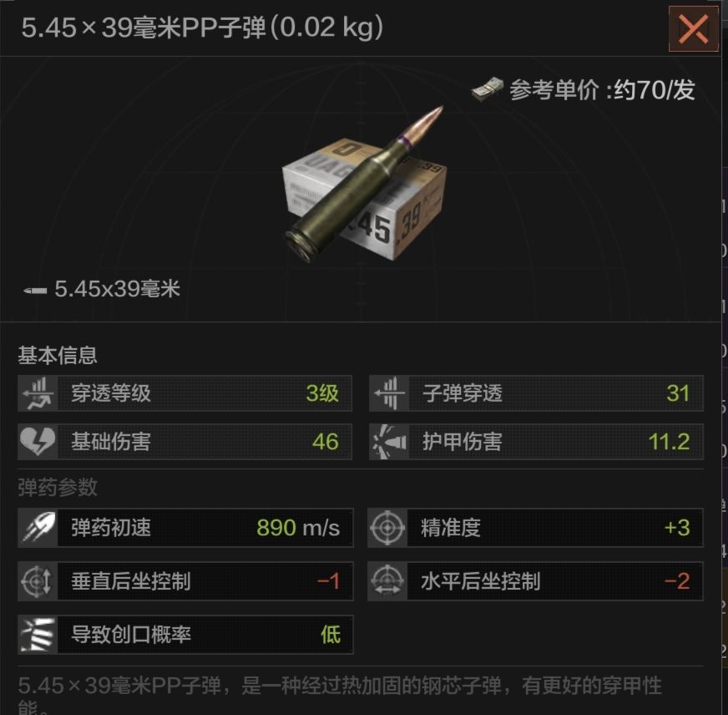
Task: Click the cash stack reference price icon
Action: (487, 89)
